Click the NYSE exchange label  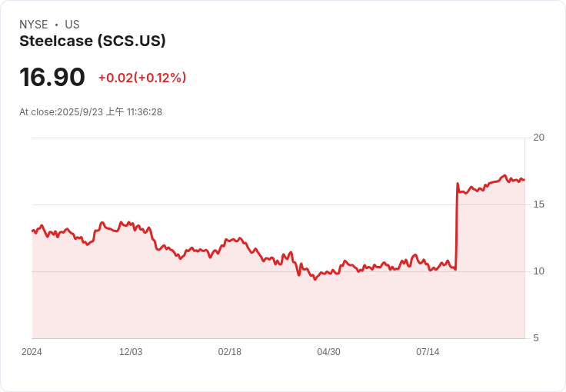33,25
